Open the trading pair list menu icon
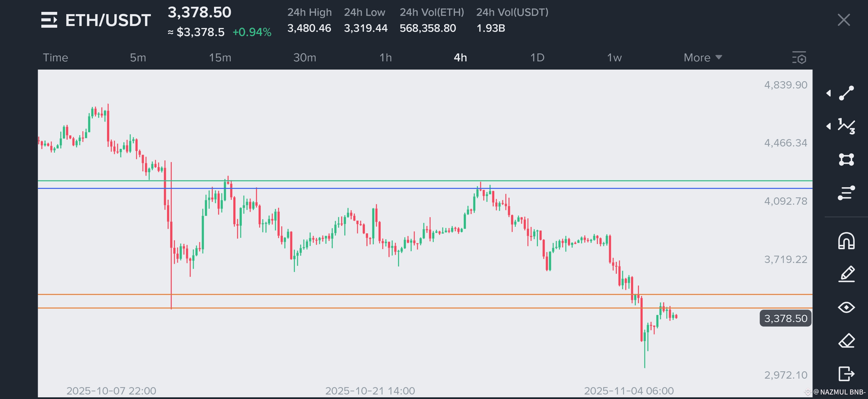This screenshot has height=399, width=868. point(49,20)
